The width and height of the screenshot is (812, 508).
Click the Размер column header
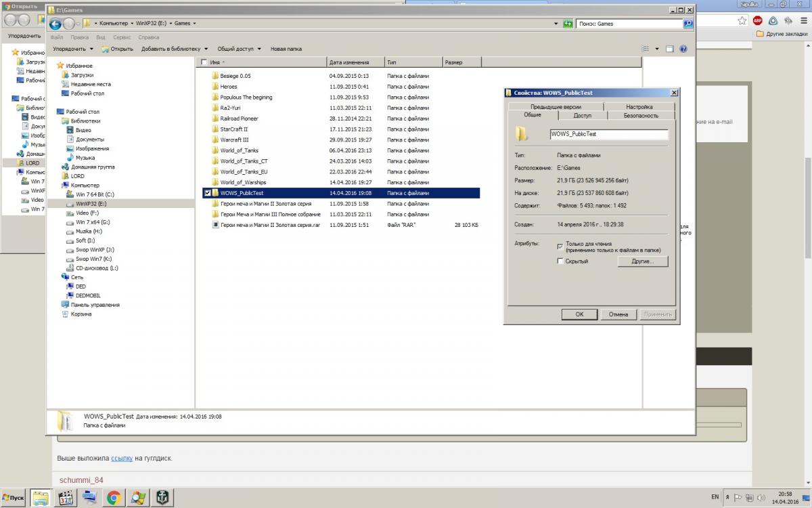(x=461, y=62)
